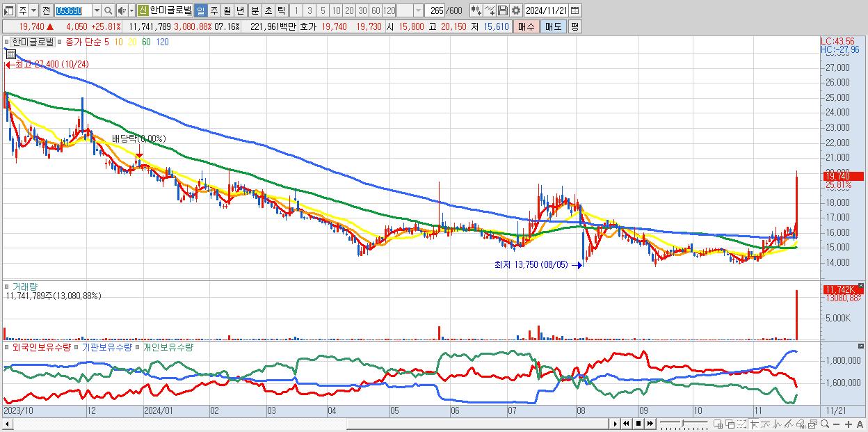This screenshot has height=432, width=868.
Task: Select the weekly '주' period button
Action: click(x=214, y=10)
